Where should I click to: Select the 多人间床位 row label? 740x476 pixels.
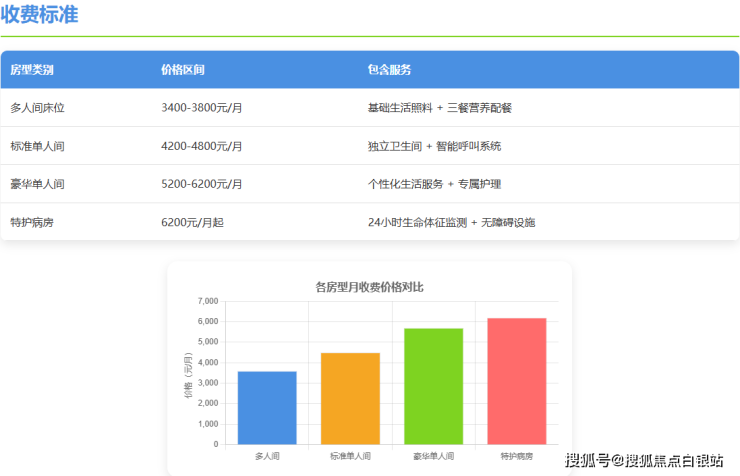point(37,108)
